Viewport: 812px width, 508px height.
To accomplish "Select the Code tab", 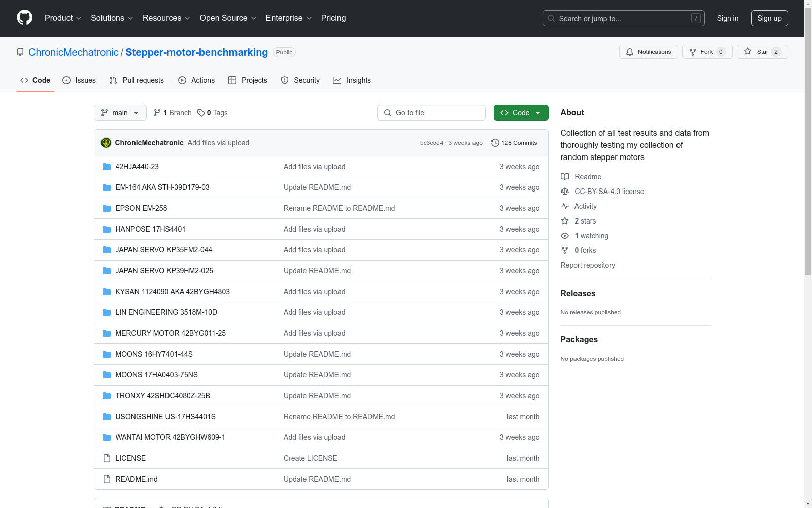I will coord(36,80).
